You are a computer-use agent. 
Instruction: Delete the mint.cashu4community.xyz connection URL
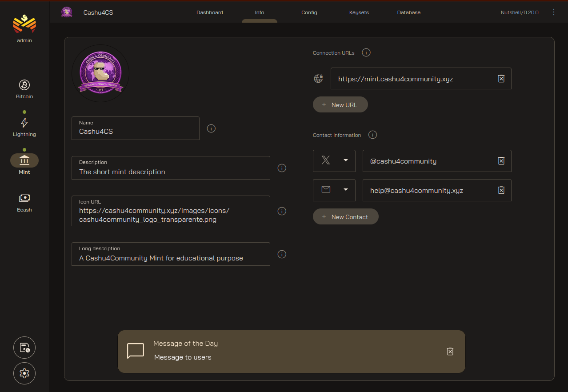501,79
